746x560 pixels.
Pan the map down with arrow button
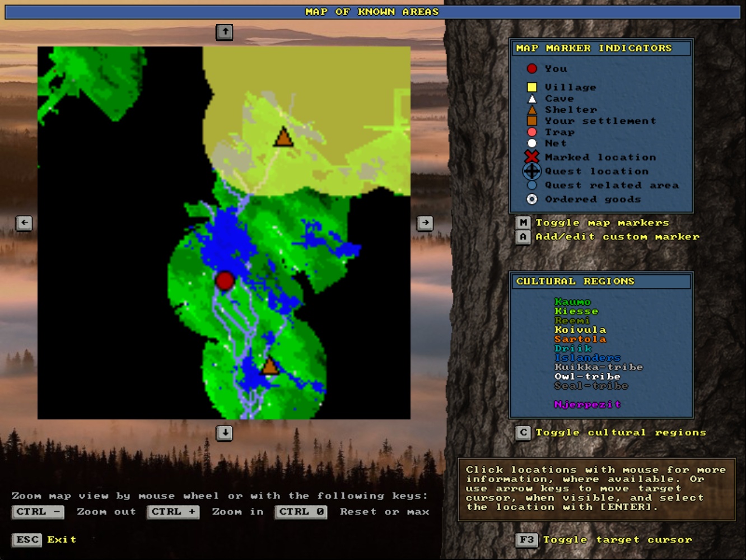click(225, 433)
